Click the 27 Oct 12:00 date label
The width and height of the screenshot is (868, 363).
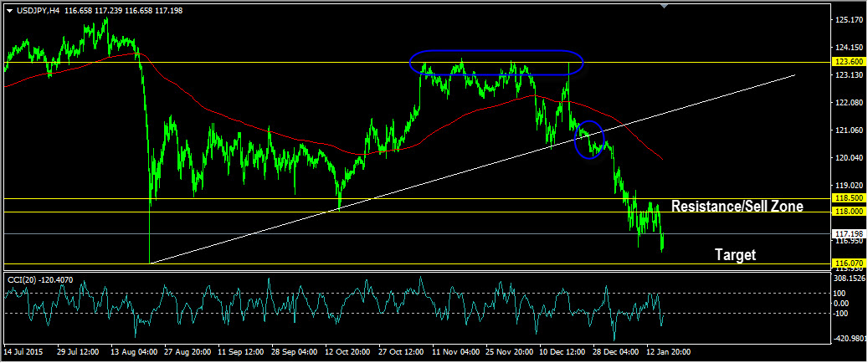coord(403,352)
